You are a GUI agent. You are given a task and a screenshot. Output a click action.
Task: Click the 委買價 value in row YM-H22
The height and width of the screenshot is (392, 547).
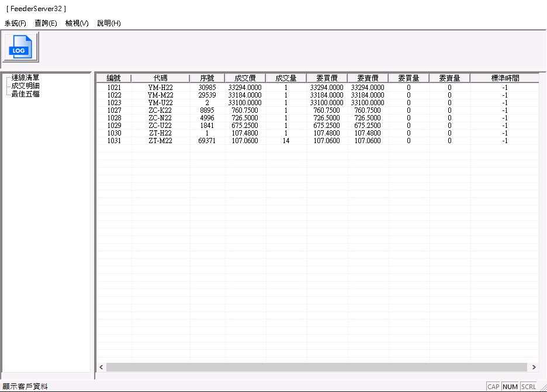(327, 88)
